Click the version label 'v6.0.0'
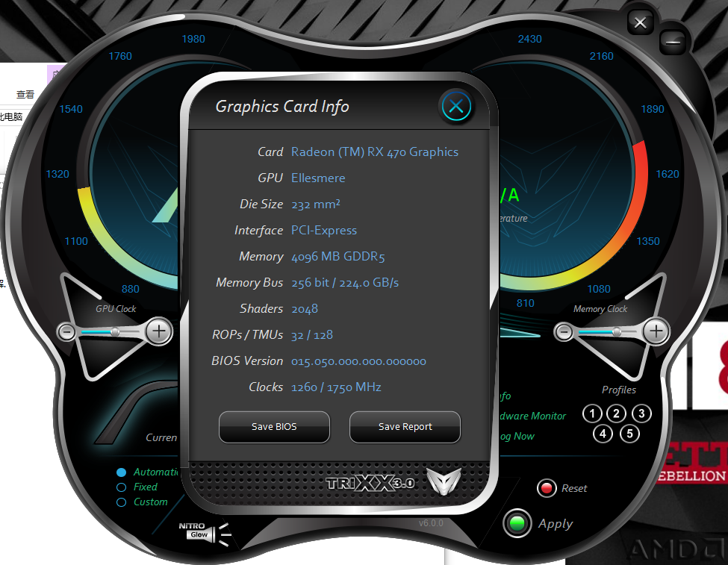The width and height of the screenshot is (728, 565). click(x=431, y=523)
